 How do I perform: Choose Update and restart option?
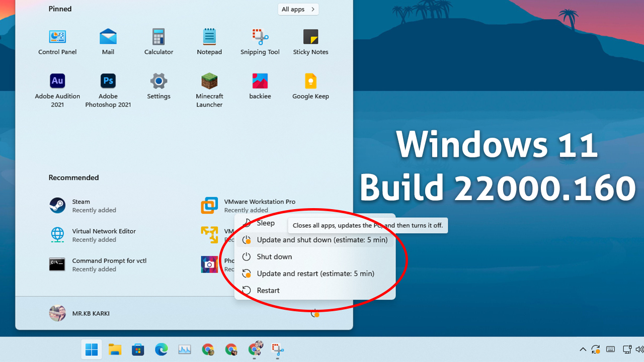click(x=315, y=274)
